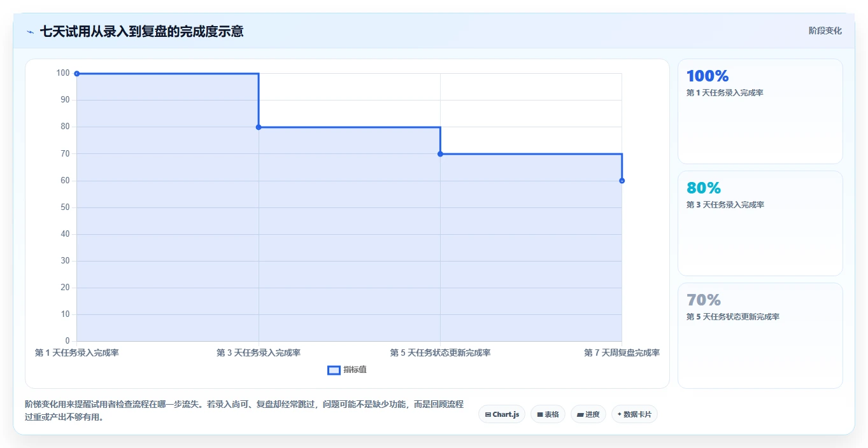Select the 表格 tag chip
Viewport: 868px width, 448px height.
[548, 414]
